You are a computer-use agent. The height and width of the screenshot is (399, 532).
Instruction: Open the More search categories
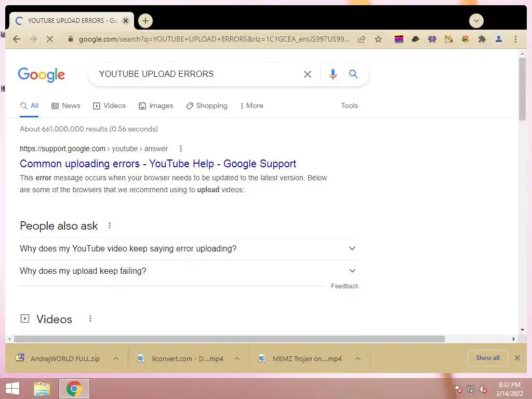tap(251, 106)
